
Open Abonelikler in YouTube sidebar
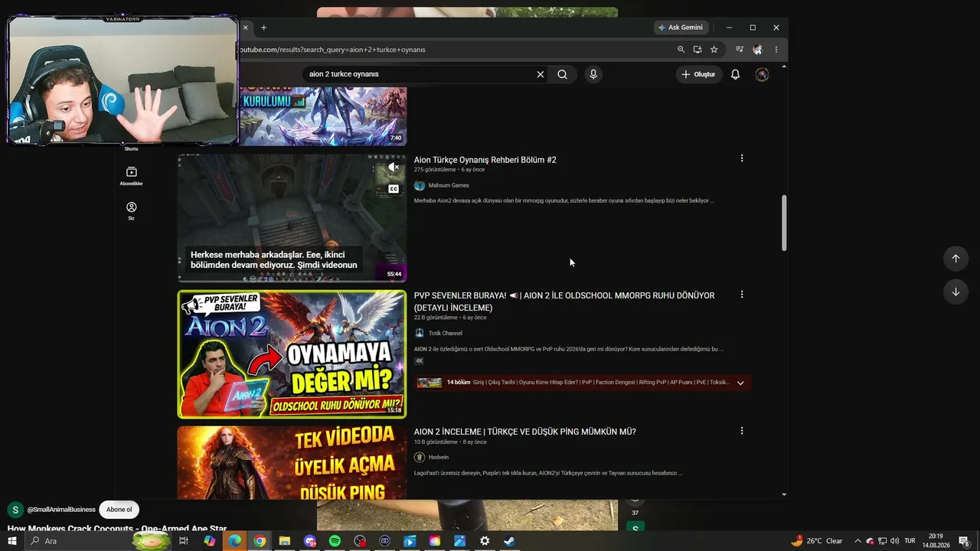coord(132,176)
